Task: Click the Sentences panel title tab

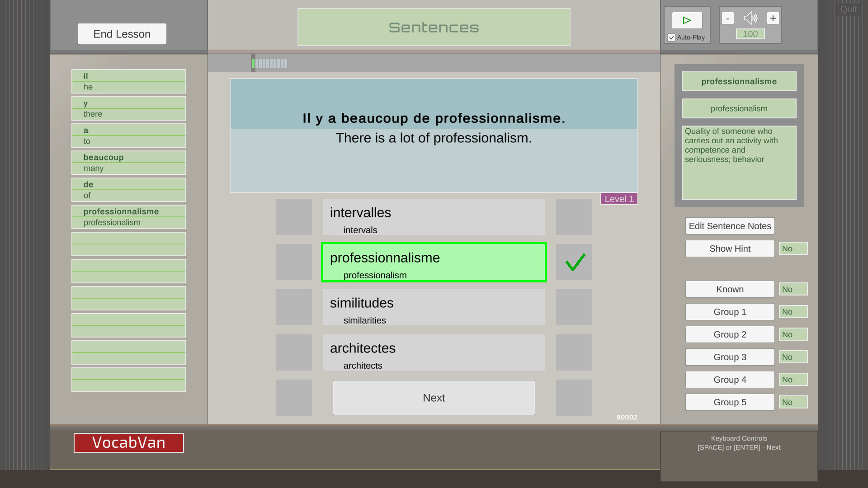Action: tap(434, 28)
